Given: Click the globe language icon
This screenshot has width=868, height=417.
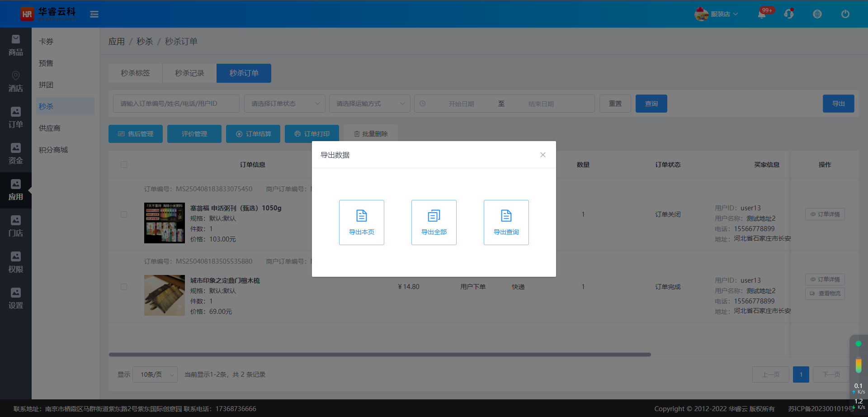Looking at the screenshot, I should click(817, 14).
